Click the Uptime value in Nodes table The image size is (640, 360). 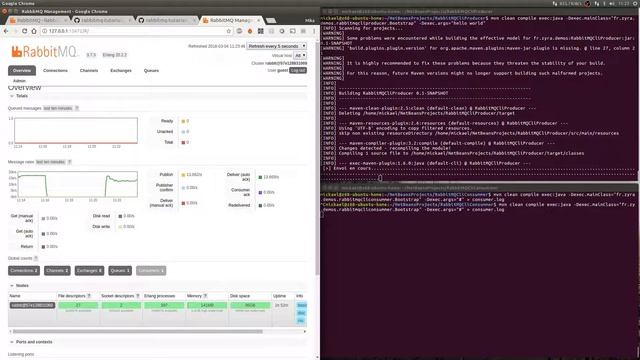pyautogui.click(x=282, y=305)
